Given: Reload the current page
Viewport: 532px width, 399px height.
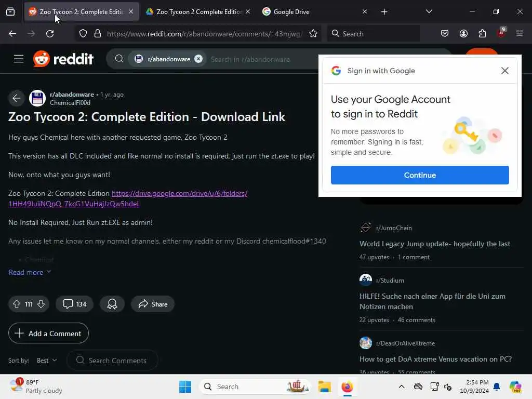Looking at the screenshot, I should [50, 34].
